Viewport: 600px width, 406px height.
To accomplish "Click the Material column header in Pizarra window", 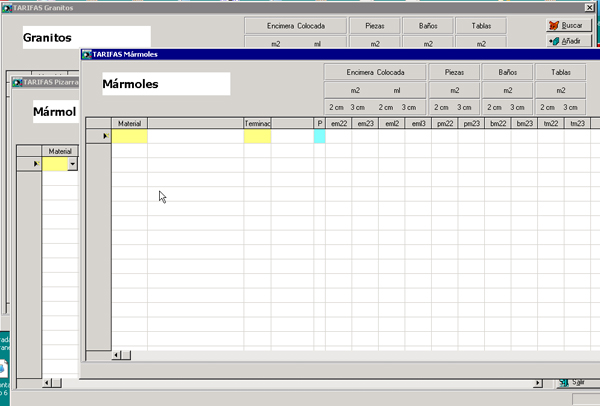I will pos(60,151).
